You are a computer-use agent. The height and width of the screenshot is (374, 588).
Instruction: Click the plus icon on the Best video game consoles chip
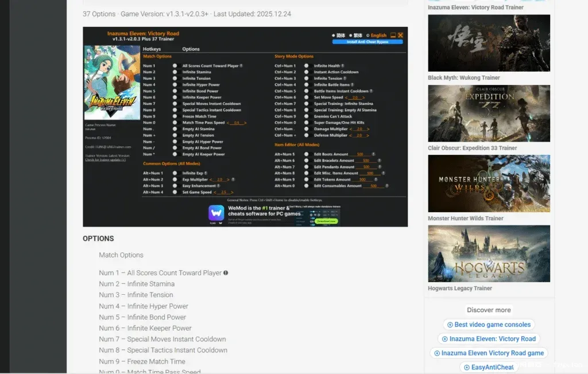pyautogui.click(x=450, y=325)
